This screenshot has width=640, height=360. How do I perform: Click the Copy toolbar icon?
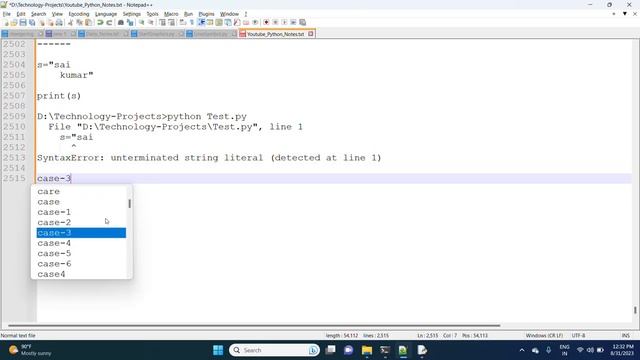click(x=80, y=22)
